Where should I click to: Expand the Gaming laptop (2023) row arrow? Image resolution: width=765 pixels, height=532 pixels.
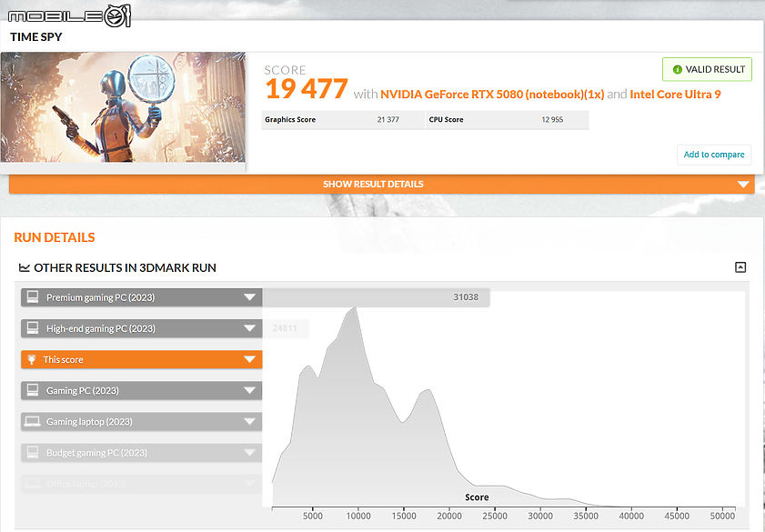pos(249,421)
